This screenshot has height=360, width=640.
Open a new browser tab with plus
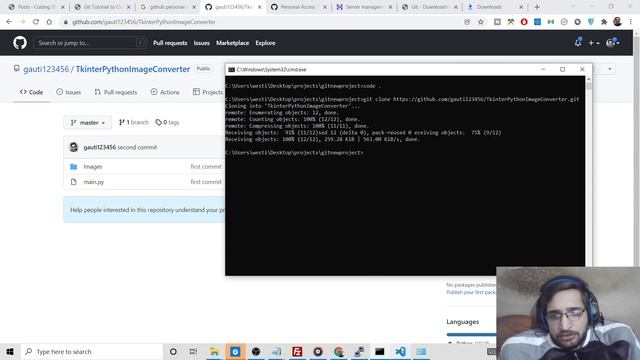(x=537, y=7)
